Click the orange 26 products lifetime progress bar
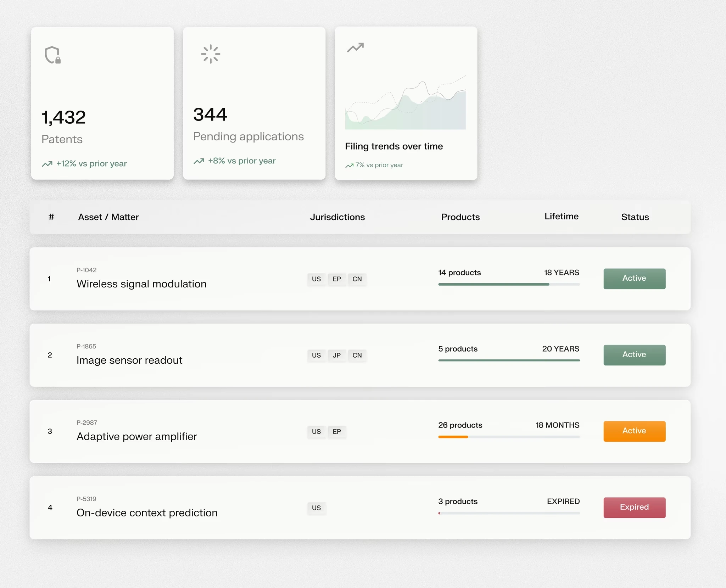 [509, 437]
